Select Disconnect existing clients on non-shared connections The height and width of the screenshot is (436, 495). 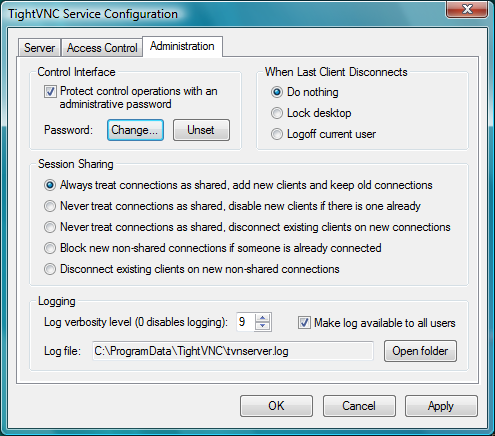tap(50, 269)
